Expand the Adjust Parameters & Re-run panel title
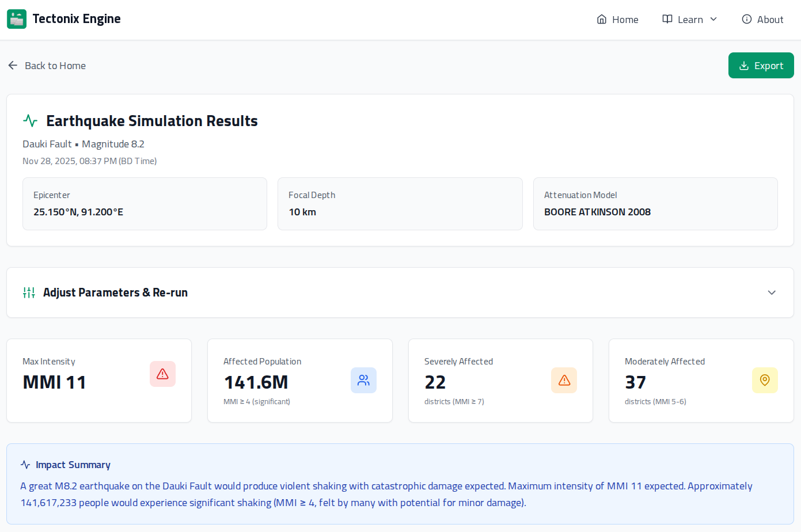The height and width of the screenshot is (532, 801). [x=115, y=292]
